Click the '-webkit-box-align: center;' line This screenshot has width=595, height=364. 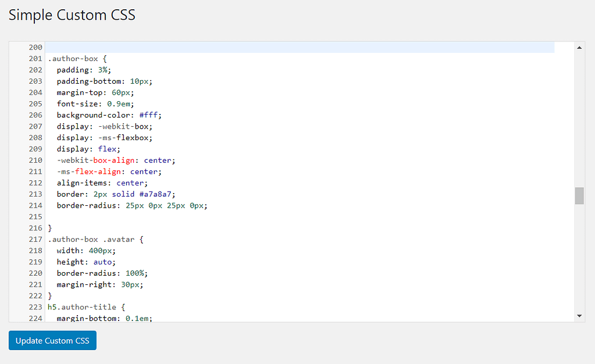click(116, 160)
